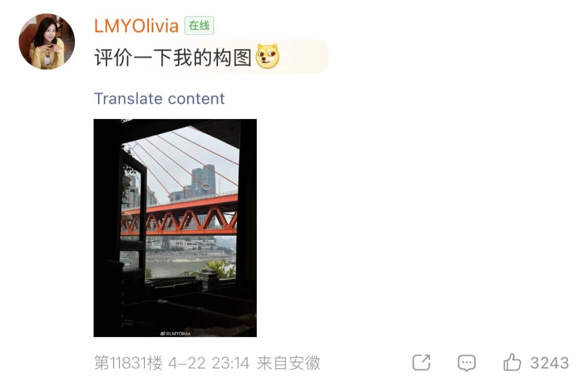Click the location text 来自安徽
588x383 pixels.
point(289,363)
